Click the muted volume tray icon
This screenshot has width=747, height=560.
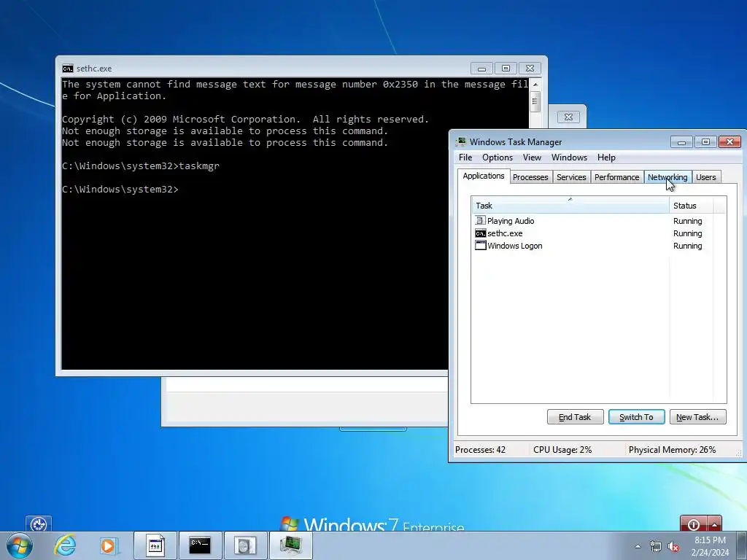(673, 547)
